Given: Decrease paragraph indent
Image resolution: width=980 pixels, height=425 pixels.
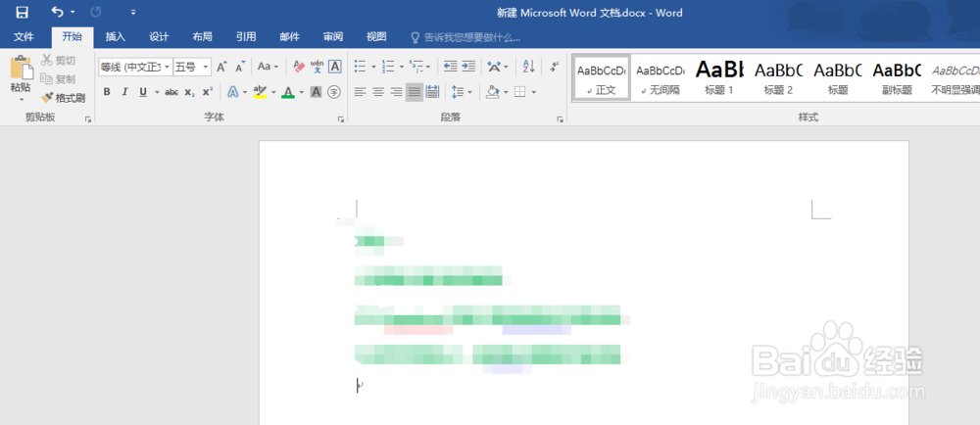Looking at the screenshot, I should click(450, 67).
